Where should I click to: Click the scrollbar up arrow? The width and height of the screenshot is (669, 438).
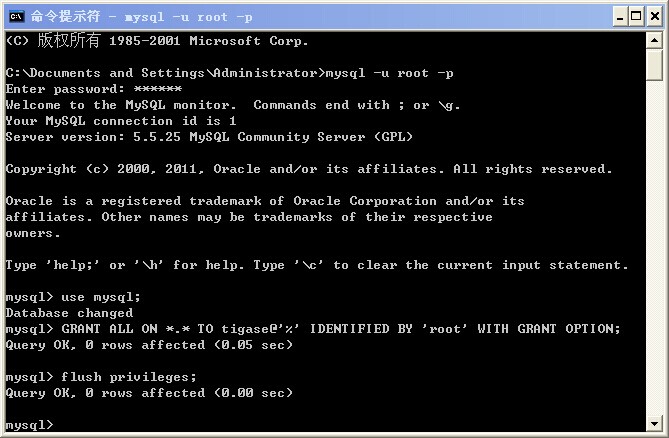click(655, 41)
